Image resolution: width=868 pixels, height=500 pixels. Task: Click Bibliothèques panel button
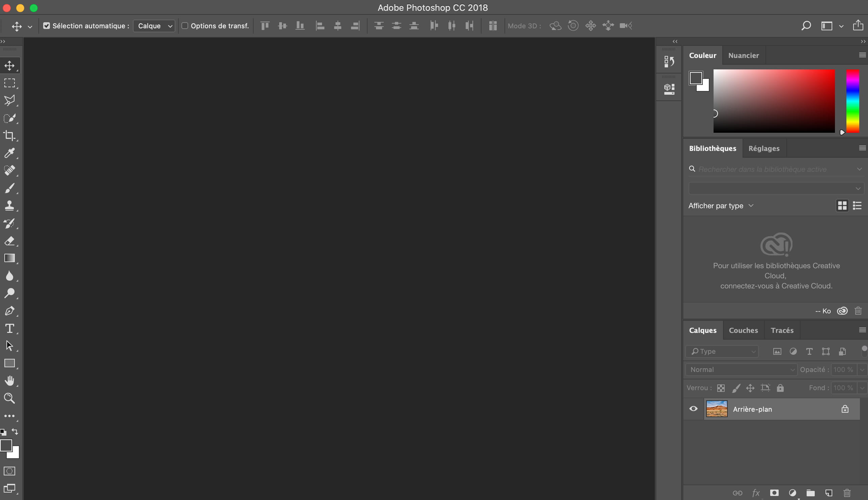(x=668, y=88)
